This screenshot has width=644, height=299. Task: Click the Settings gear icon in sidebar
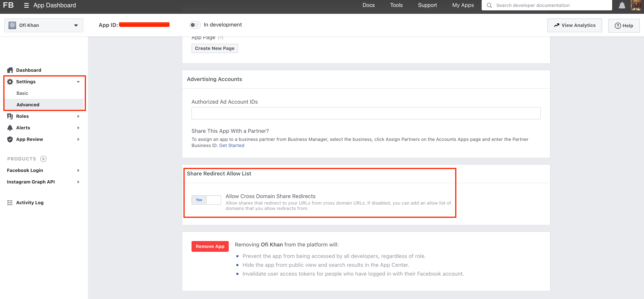coord(10,82)
